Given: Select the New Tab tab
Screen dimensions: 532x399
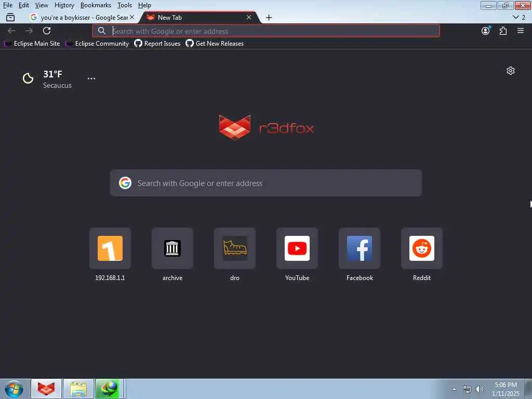Looking at the screenshot, I should pos(200,17).
